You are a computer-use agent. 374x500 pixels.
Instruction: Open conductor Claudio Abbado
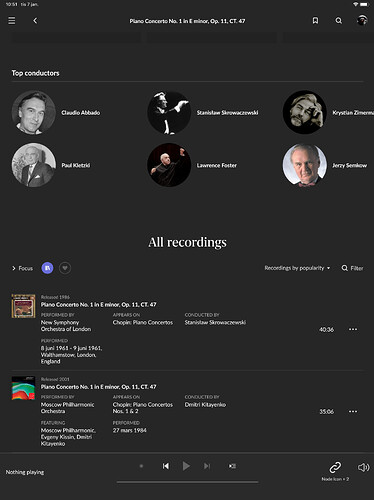[x=56, y=113]
